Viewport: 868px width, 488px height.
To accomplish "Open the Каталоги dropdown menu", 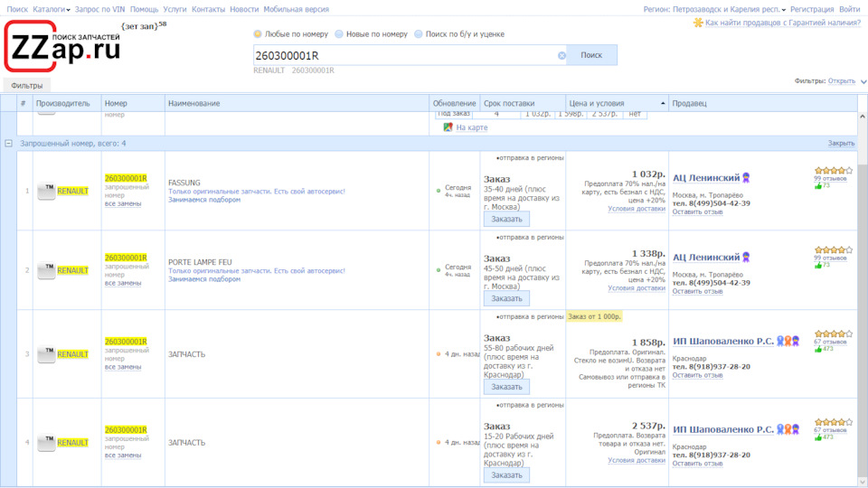I will coord(52,9).
